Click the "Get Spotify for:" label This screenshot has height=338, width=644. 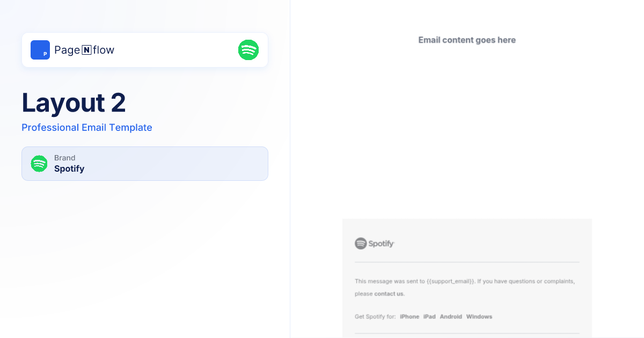[x=375, y=317]
